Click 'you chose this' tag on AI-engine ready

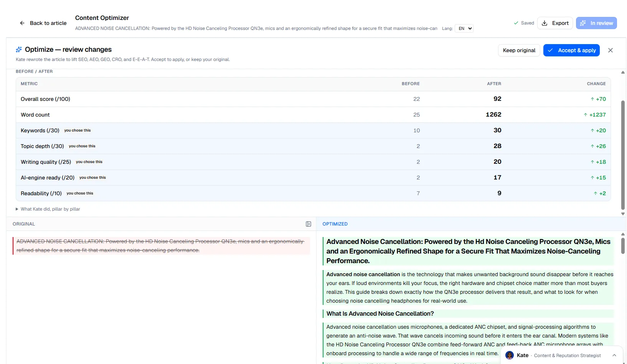(x=92, y=178)
